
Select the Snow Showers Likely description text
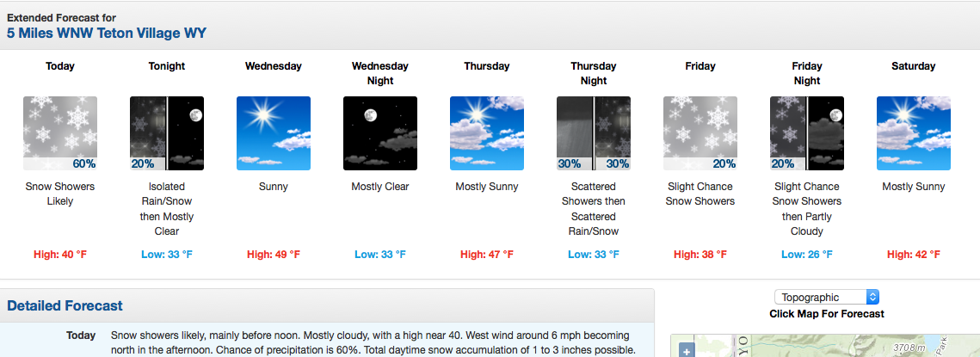(x=60, y=194)
